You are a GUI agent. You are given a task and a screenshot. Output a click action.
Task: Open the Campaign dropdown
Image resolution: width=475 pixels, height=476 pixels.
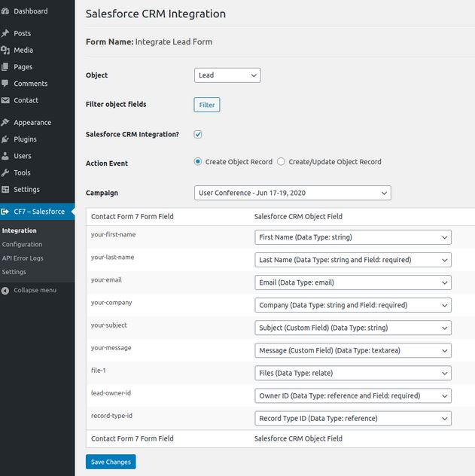pyautogui.click(x=293, y=193)
